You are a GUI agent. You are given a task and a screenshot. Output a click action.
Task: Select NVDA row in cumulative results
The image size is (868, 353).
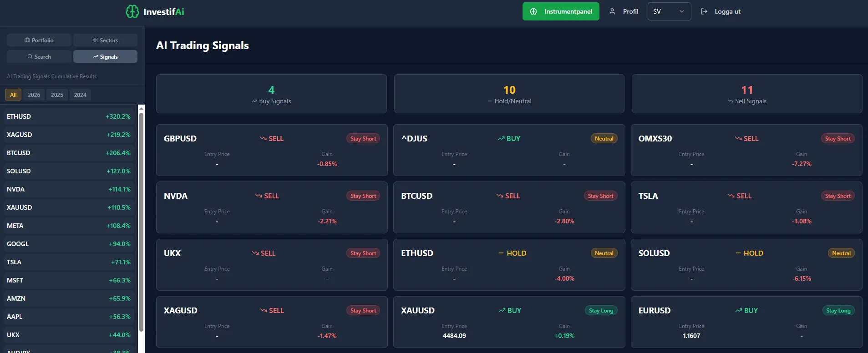tap(69, 189)
